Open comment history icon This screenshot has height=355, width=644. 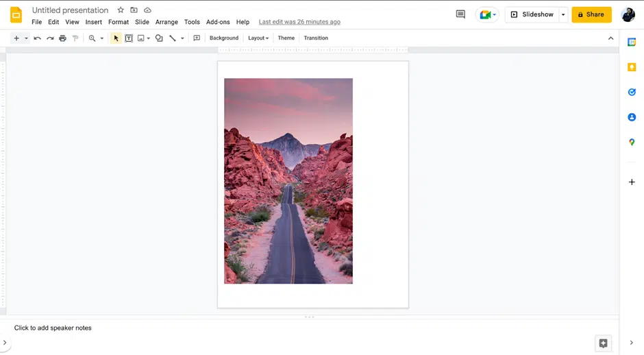point(460,14)
